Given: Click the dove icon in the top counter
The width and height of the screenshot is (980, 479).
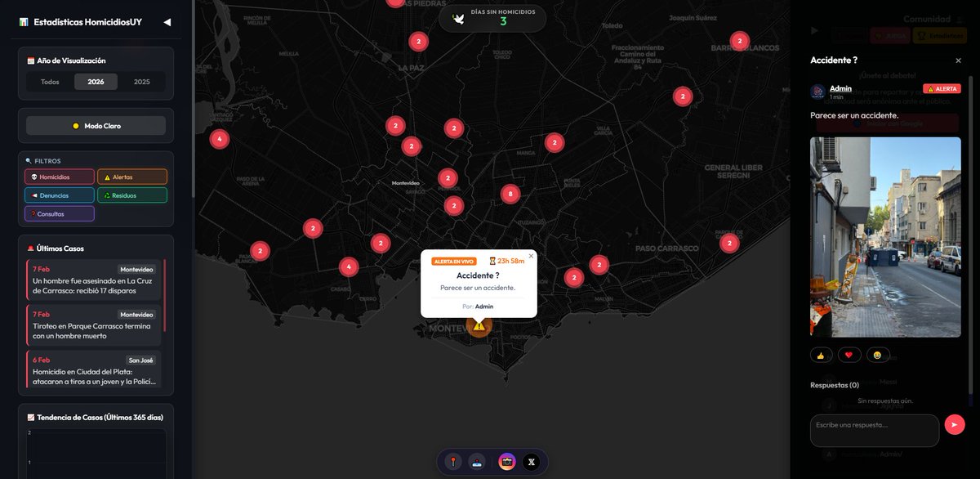Looking at the screenshot, I should click(458, 18).
